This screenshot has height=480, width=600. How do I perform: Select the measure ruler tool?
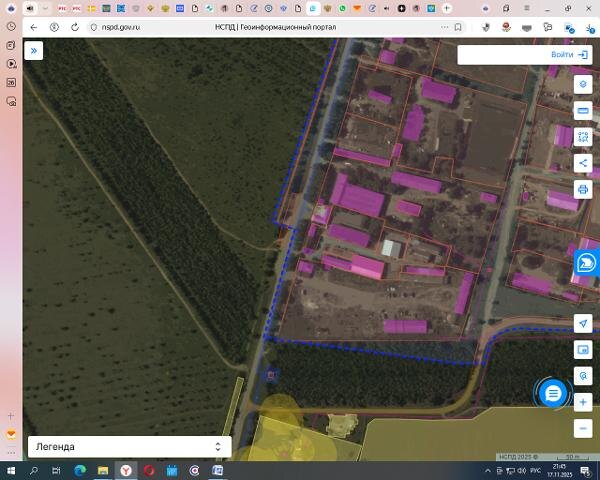click(583, 111)
